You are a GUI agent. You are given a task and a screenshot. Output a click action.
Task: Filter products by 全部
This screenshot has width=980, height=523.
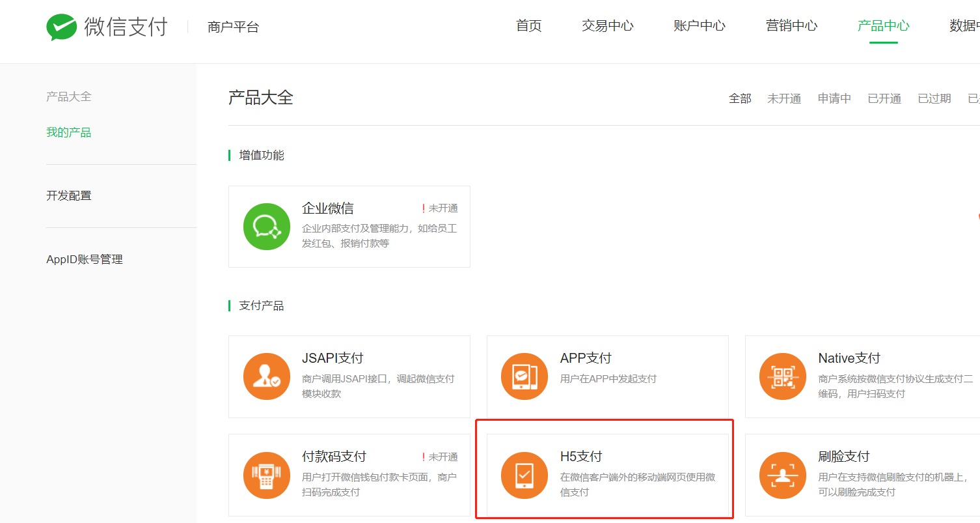tap(740, 98)
